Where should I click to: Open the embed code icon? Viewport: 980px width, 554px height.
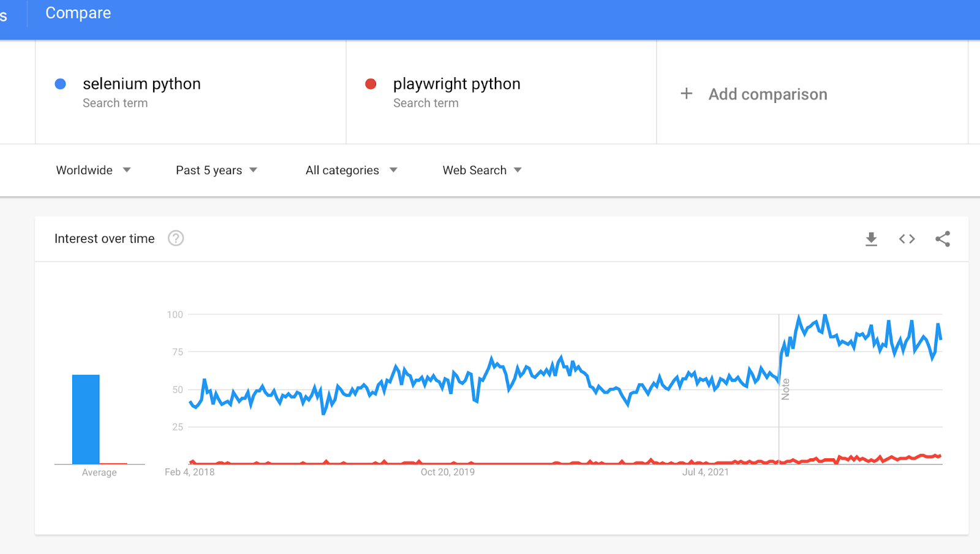pyautogui.click(x=907, y=239)
